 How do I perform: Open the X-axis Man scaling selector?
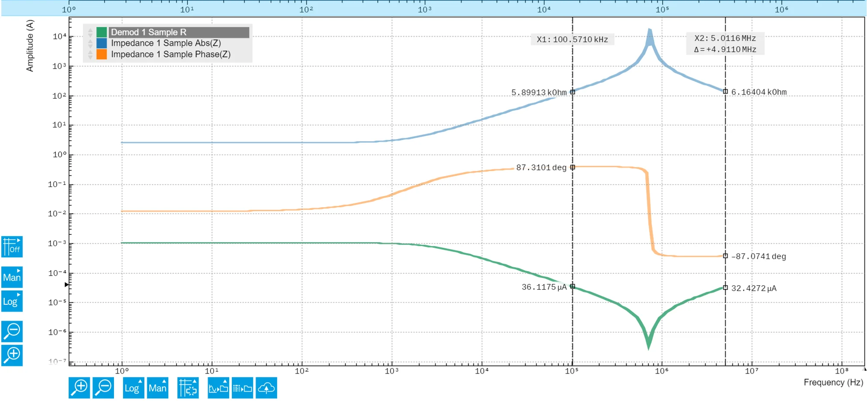coord(158,388)
